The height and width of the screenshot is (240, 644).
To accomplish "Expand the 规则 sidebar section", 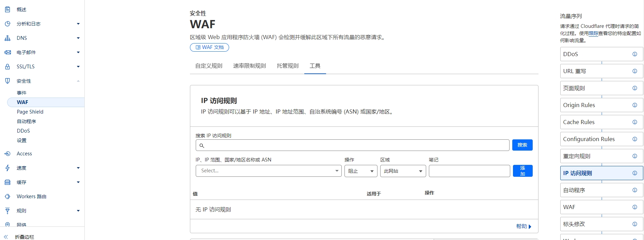I will tap(78, 211).
